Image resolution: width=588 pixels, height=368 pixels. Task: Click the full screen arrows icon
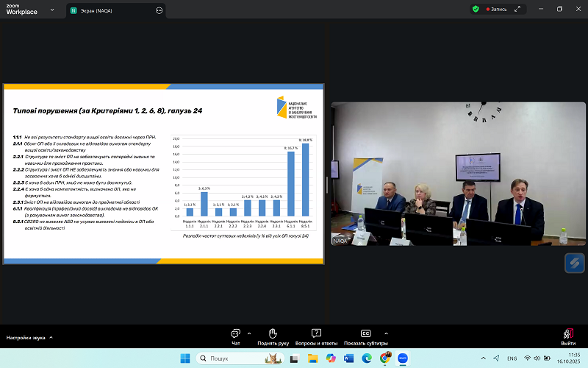517,9
